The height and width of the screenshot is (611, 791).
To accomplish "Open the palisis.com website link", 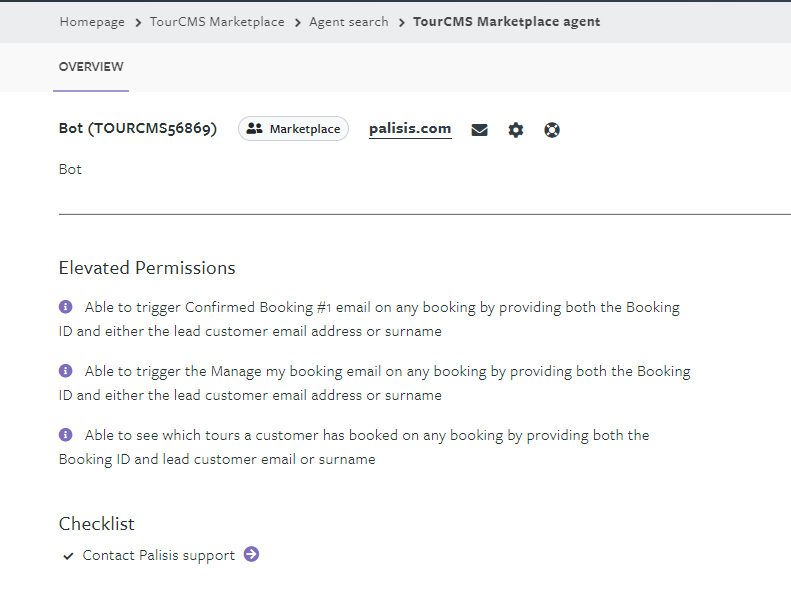I will point(410,129).
